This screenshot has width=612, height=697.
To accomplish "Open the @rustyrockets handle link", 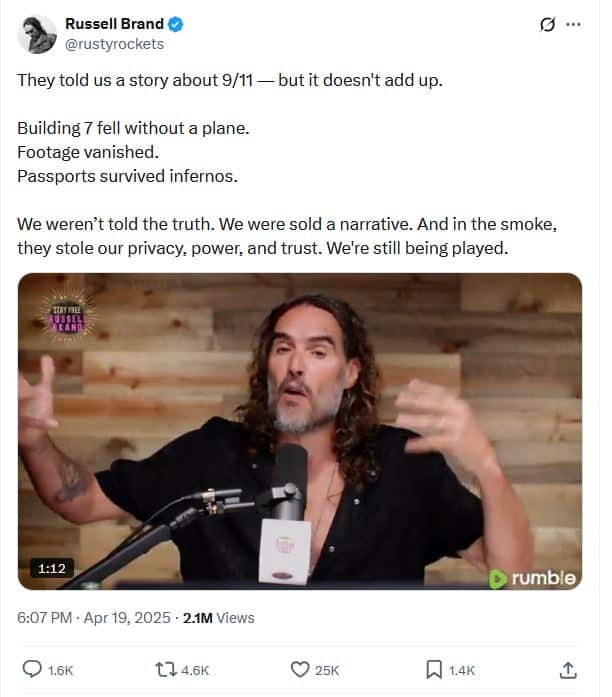I will pos(114,43).
